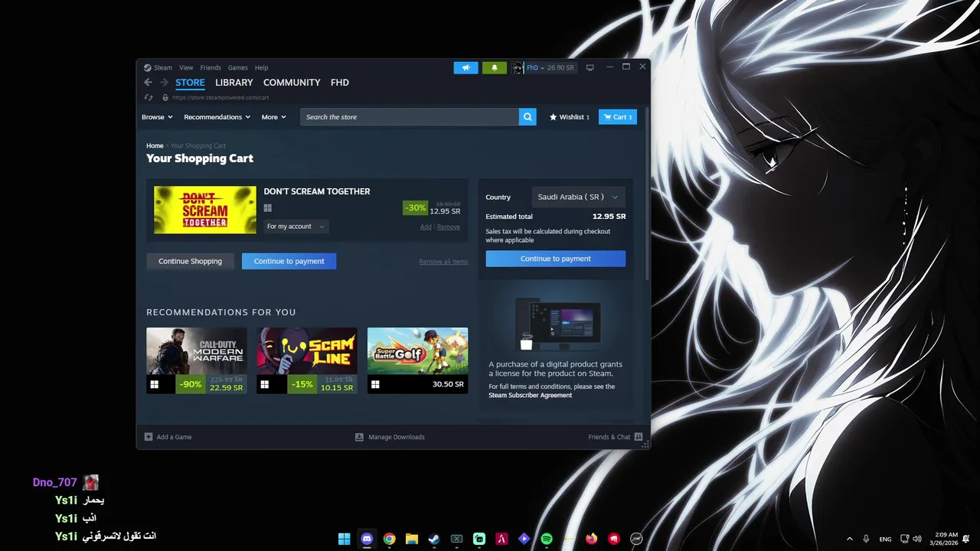Open the For my account dropdown
The height and width of the screenshot is (551, 980).
coord(296,227)
